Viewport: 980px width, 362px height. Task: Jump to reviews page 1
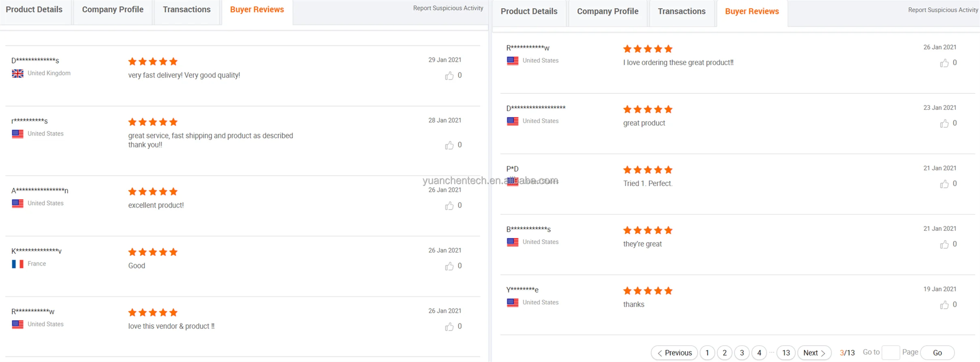tap(707, 353)
